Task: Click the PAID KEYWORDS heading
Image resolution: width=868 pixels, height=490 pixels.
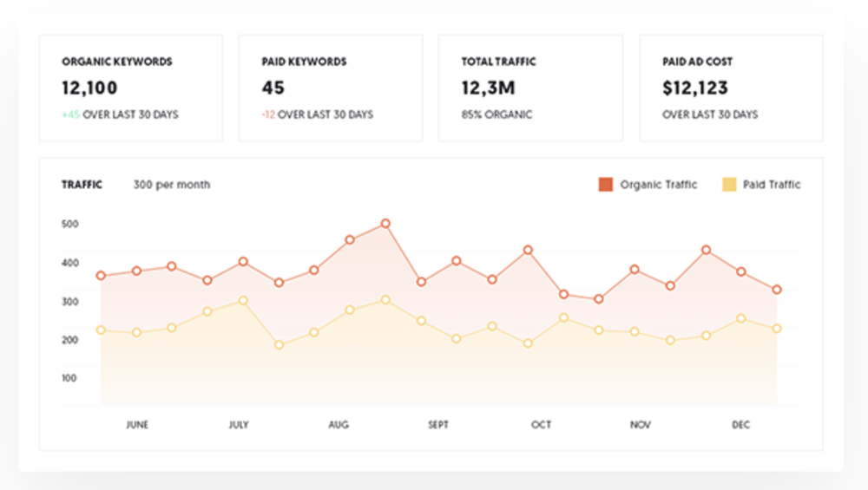Action: click(304, 62)
